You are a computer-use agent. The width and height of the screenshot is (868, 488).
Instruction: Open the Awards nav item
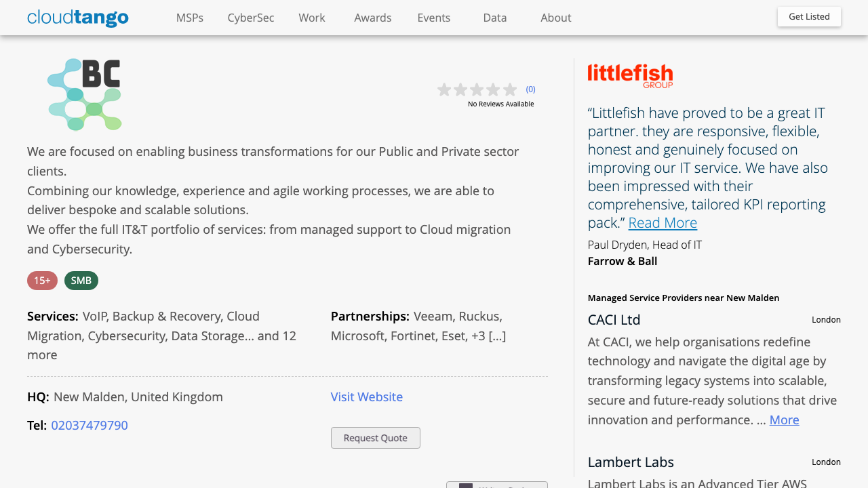(373, 18)
